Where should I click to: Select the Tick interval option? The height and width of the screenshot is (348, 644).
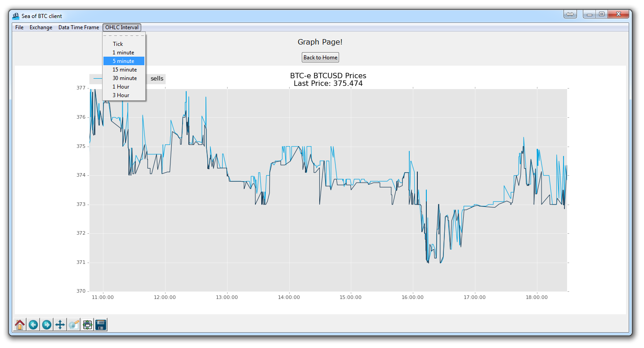tap(118, 44)
